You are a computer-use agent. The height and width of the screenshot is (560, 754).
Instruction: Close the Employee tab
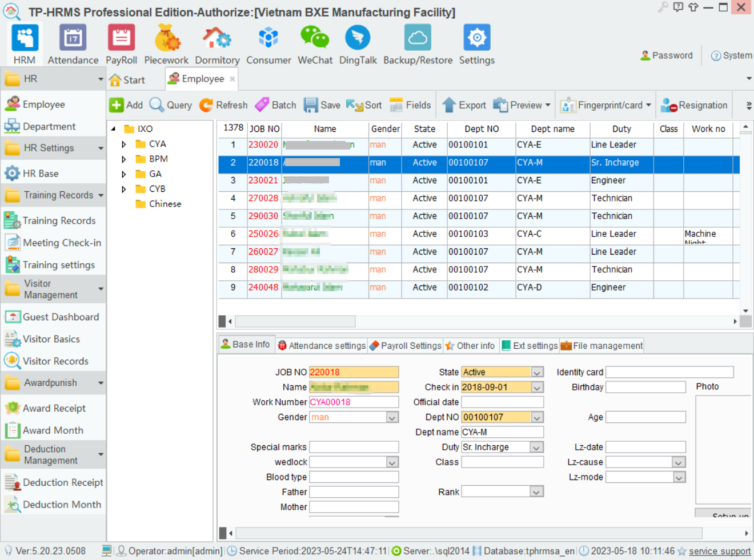[x=232, y=79]
